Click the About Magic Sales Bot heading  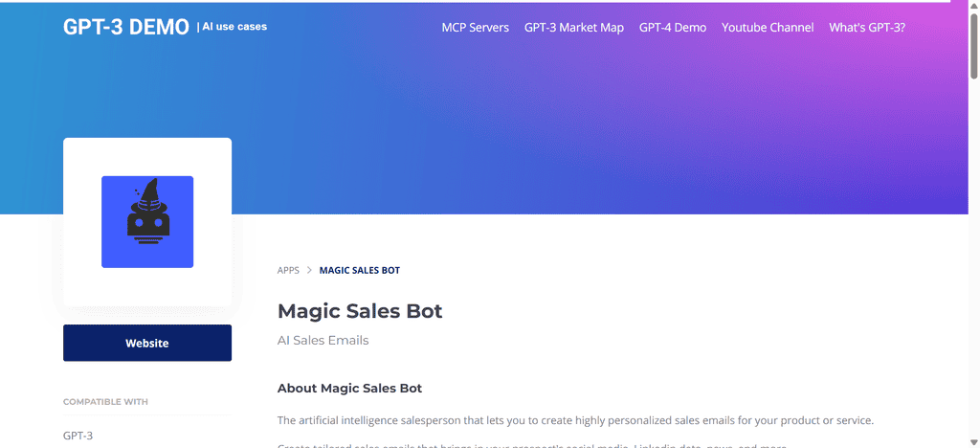point(350,389)
